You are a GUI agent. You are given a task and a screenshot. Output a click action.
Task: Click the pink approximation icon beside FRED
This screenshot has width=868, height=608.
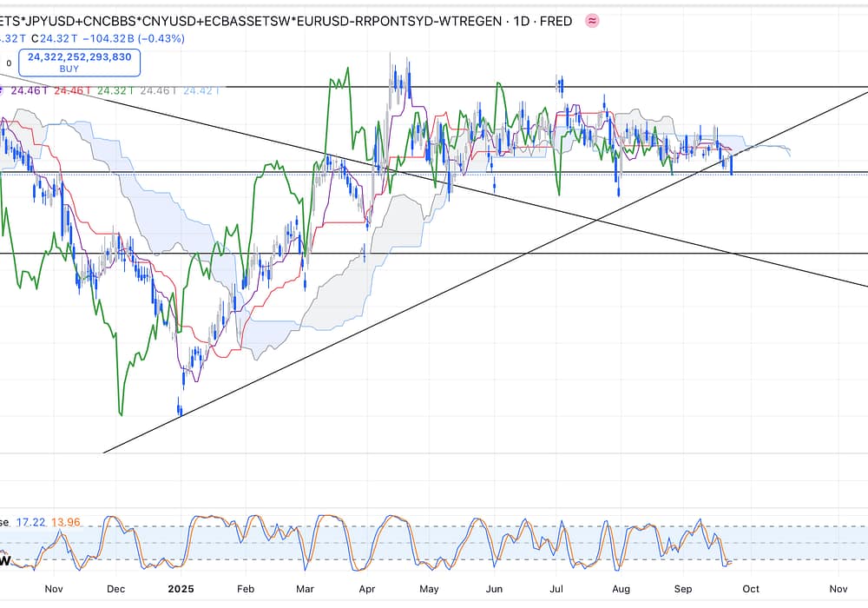[592, 20]
